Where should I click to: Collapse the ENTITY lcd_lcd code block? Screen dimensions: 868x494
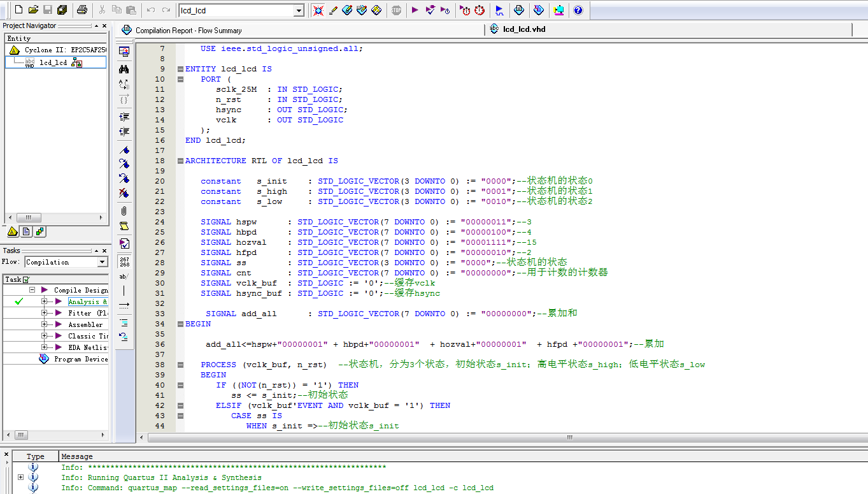click(x=180, y=69)
